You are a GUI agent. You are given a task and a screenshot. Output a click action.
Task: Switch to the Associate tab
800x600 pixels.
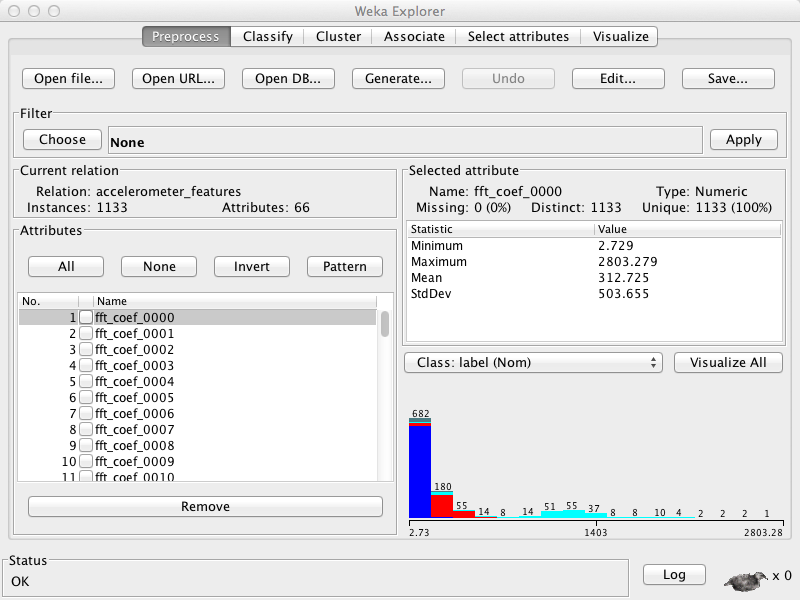pos(414,37)
